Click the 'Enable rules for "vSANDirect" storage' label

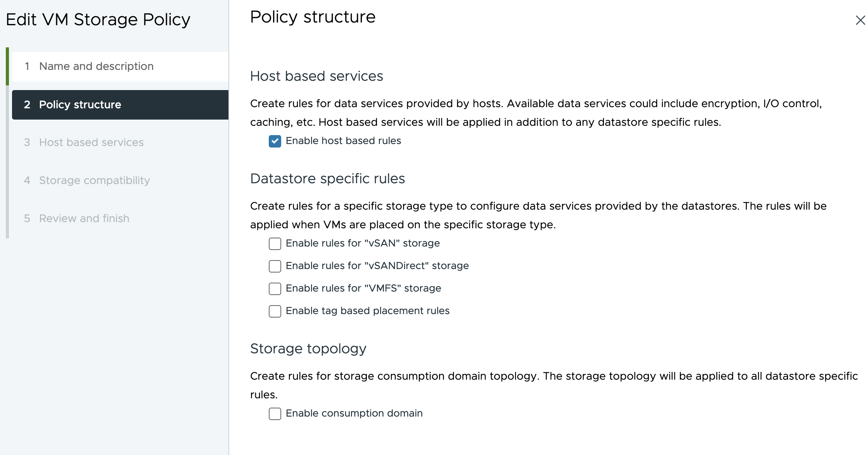click(x=377, y=266)
